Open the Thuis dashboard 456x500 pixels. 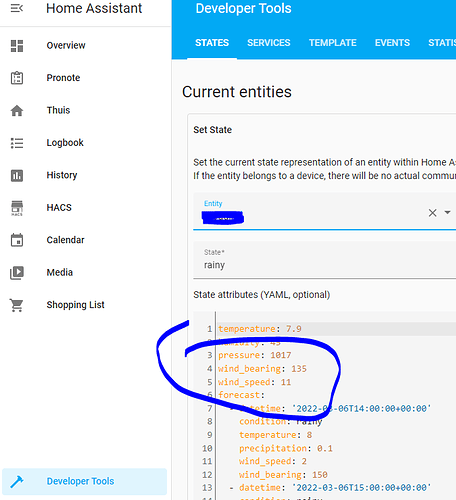tap(58, 110)
